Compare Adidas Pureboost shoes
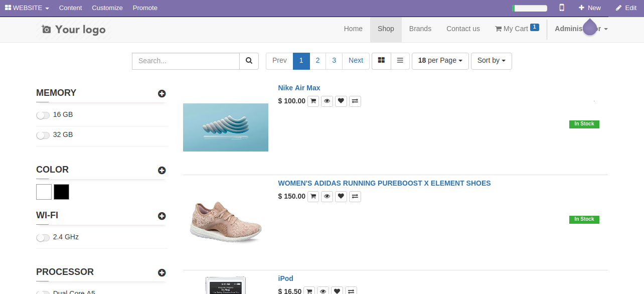 click(x=355, y=196)
